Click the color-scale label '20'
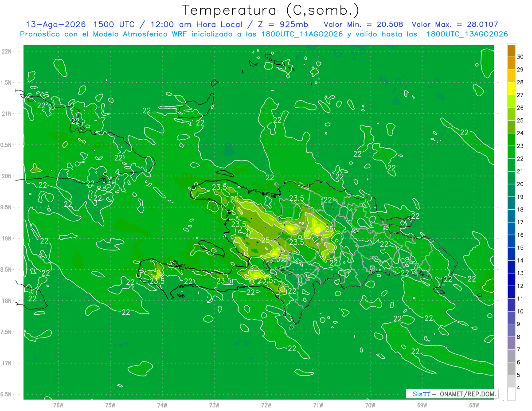 click(520, 184)
